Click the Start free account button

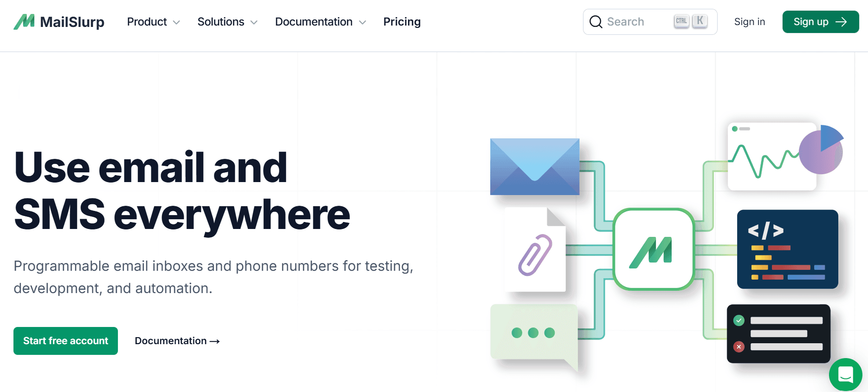(65, 341)
